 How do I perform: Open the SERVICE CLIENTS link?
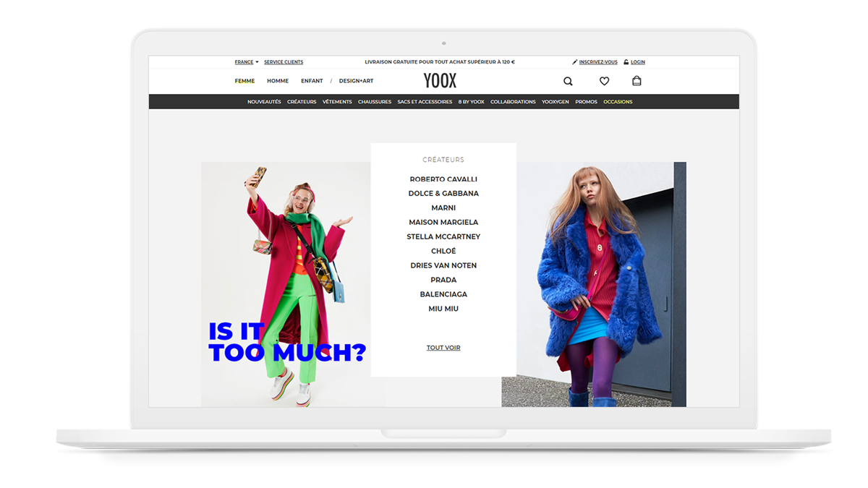click(x=283, y=61)
